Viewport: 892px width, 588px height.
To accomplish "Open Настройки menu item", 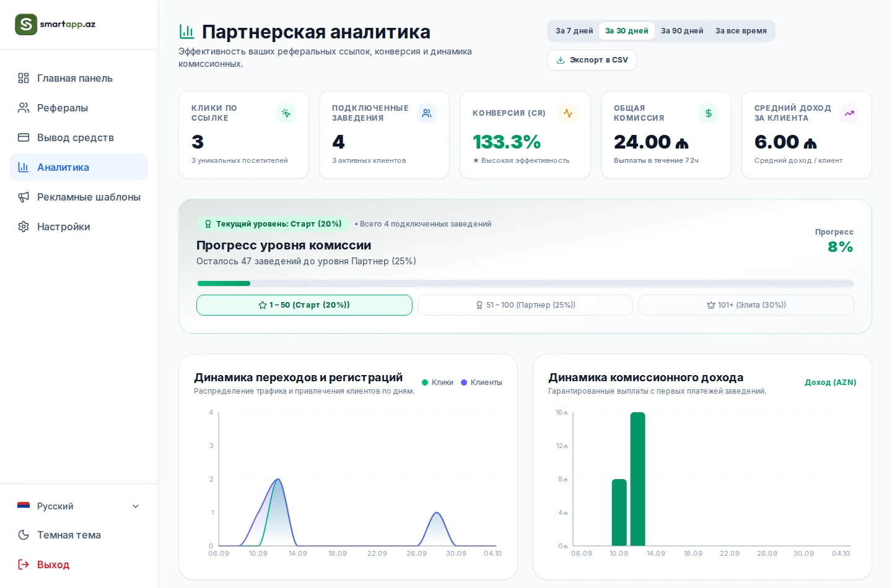I will (x=79, y=227).
